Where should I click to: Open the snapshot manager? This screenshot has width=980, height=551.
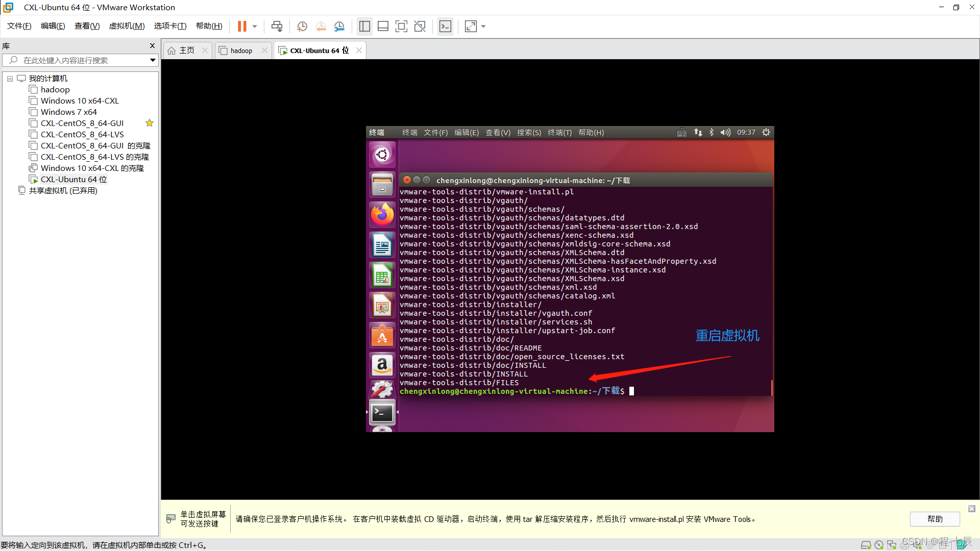339,27
